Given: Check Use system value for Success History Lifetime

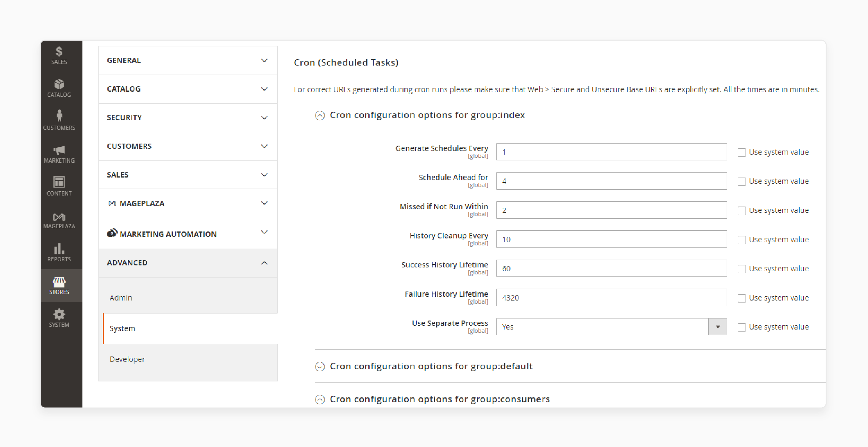Looking at the screenshot, I should pos(742,269).
